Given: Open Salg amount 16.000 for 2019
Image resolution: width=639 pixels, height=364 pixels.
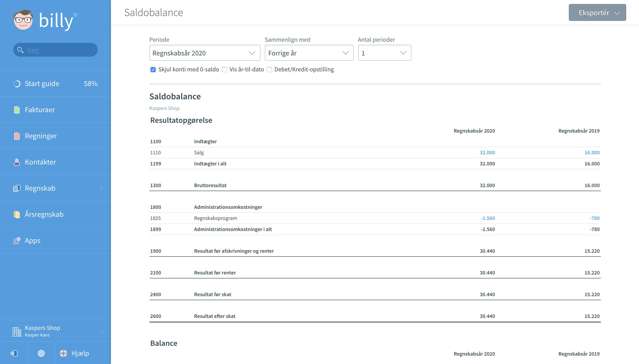Looking at the screenshot, I should 592,153.
